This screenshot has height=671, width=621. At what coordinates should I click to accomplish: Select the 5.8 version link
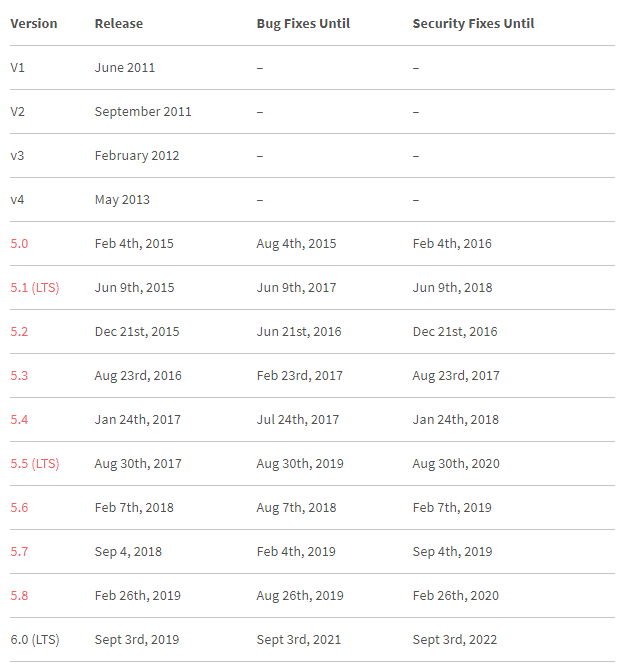click(19, 596)
